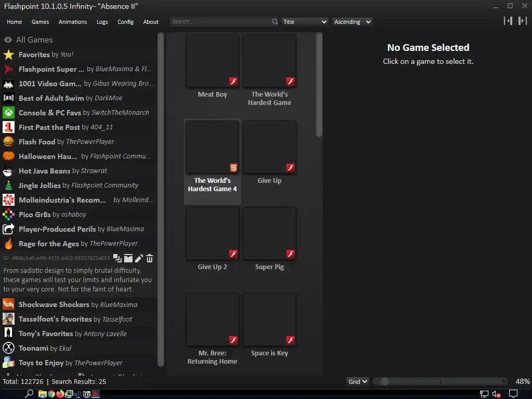Image resolution: width=532 pixels, height=399 pixels.
Task: Click the taskbar search magnifier icon
Action: 30,394
